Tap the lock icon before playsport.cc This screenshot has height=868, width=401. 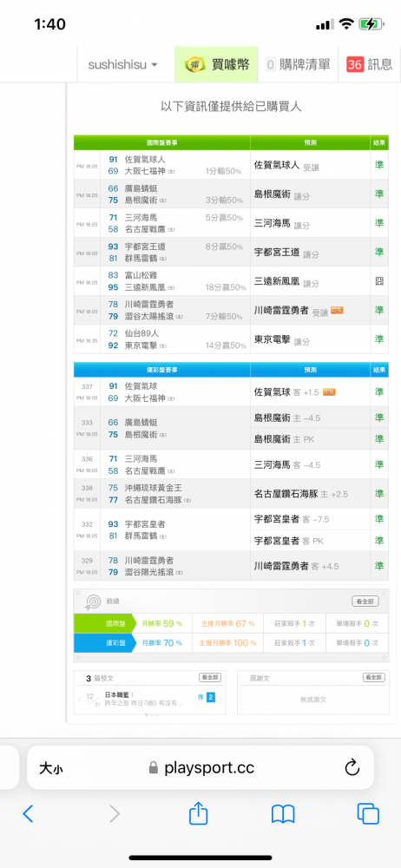pyautogui.click(x=154, y=768)
